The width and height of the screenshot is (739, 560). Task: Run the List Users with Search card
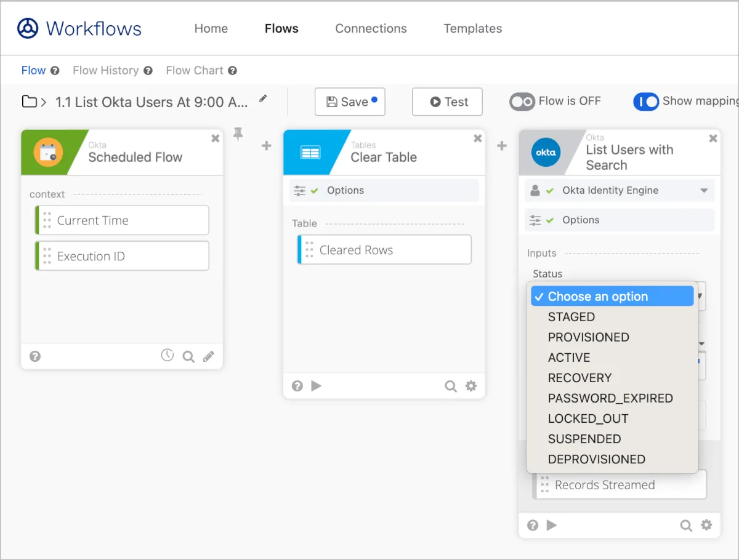[552, 525]
